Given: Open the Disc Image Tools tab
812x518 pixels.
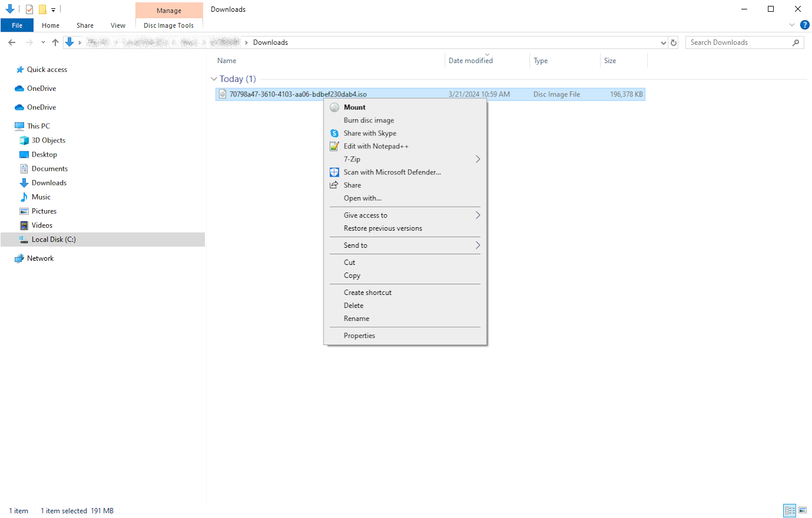Looking at the screenshot, I should coord(168,25).
